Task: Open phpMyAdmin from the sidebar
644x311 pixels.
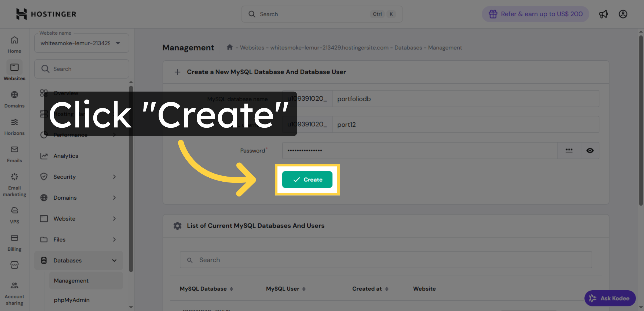Action: (72, 300)
